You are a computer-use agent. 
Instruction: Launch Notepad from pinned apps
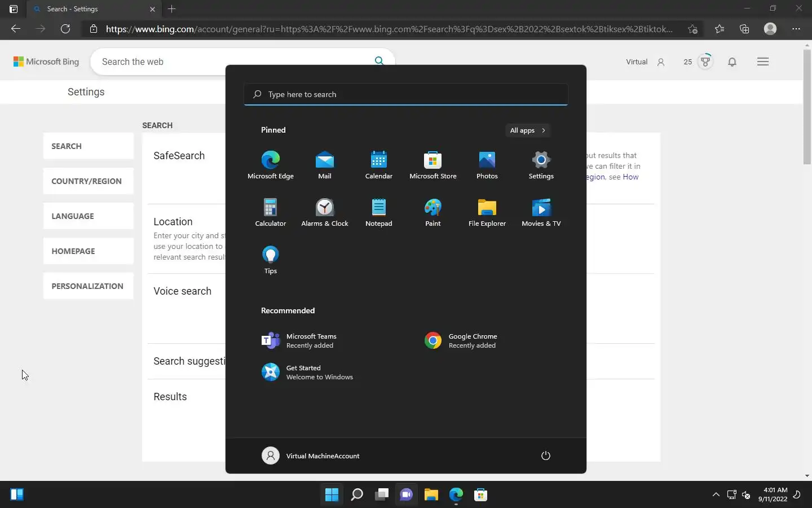click(x=379, y=213)
